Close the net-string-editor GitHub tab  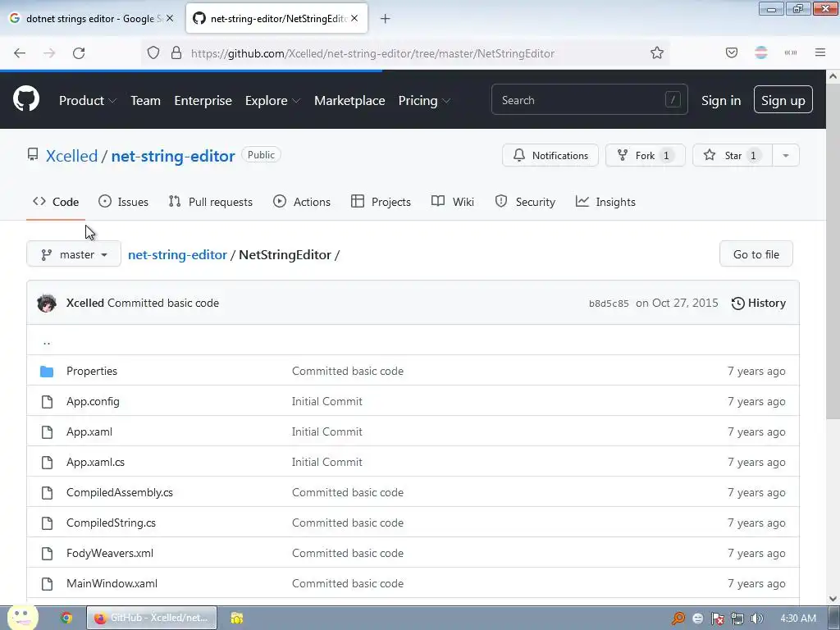click(x=354, y=18)
